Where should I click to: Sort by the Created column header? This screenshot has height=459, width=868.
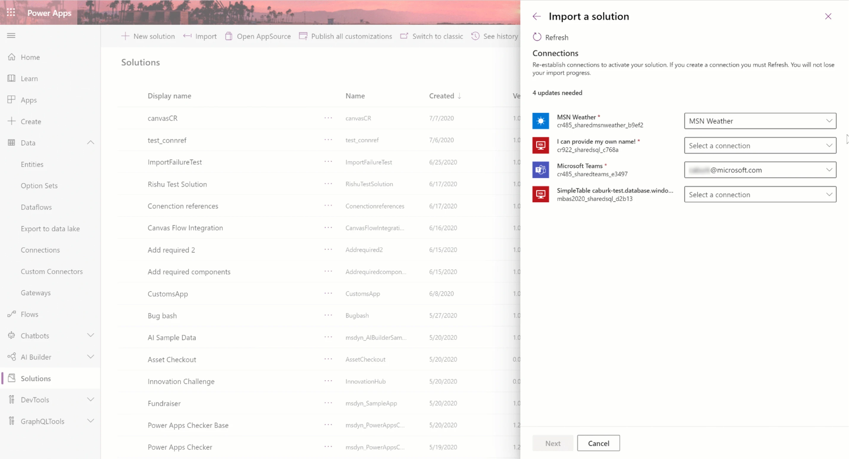click(441, 96)
